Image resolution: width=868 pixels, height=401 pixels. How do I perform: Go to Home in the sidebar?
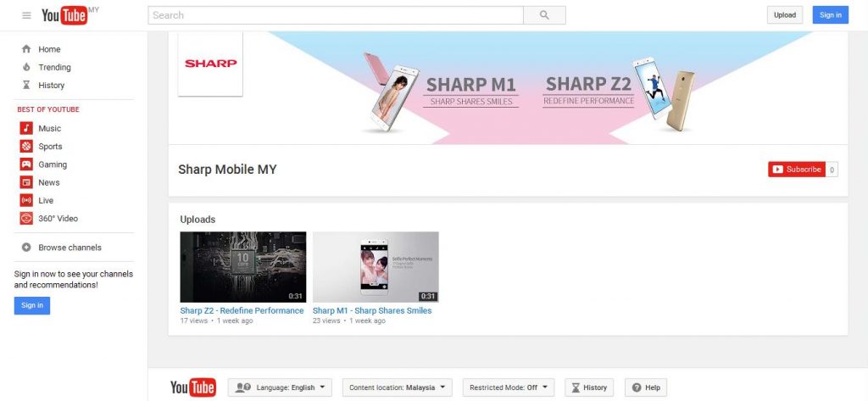coord(49,49)
